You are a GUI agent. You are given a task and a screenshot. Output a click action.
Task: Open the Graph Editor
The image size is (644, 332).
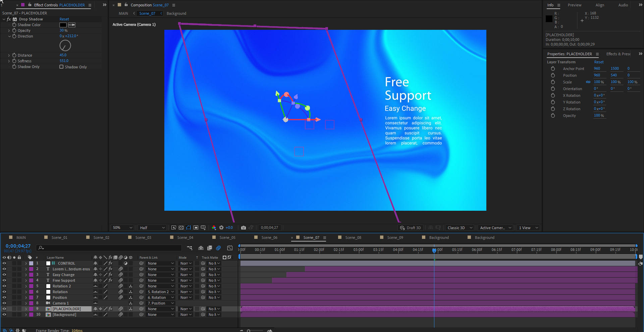tap(230, 248)
